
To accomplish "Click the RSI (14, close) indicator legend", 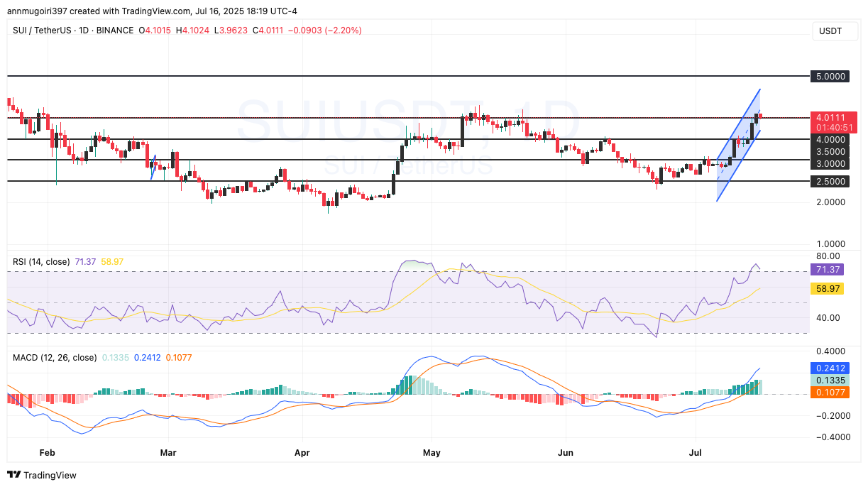I will tap(41, 262).
